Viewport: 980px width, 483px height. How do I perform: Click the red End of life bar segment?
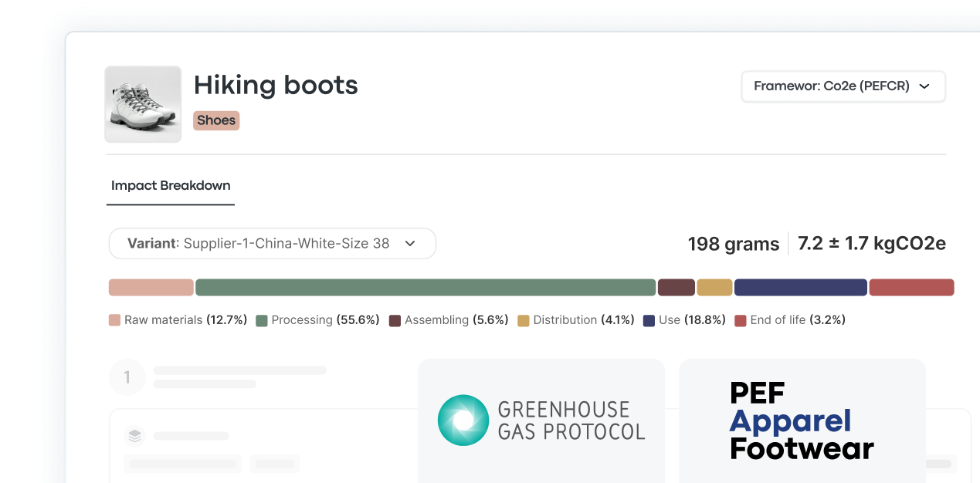pyautogui.click(x=911, y=288)
